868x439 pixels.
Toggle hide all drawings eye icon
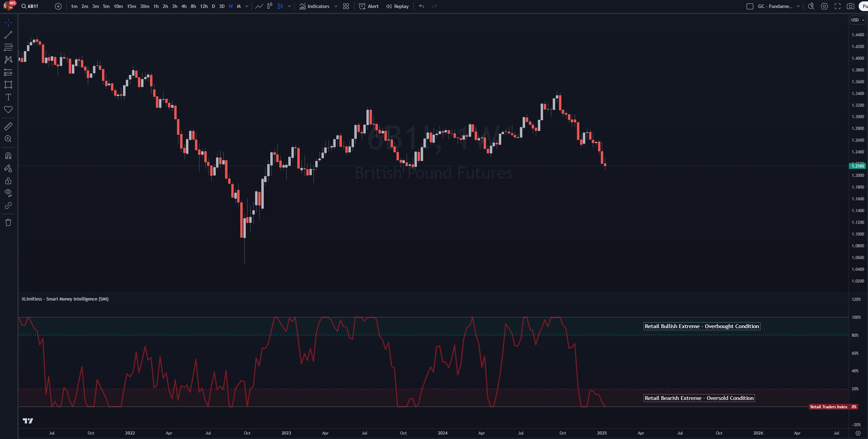[x=8, y=193]
